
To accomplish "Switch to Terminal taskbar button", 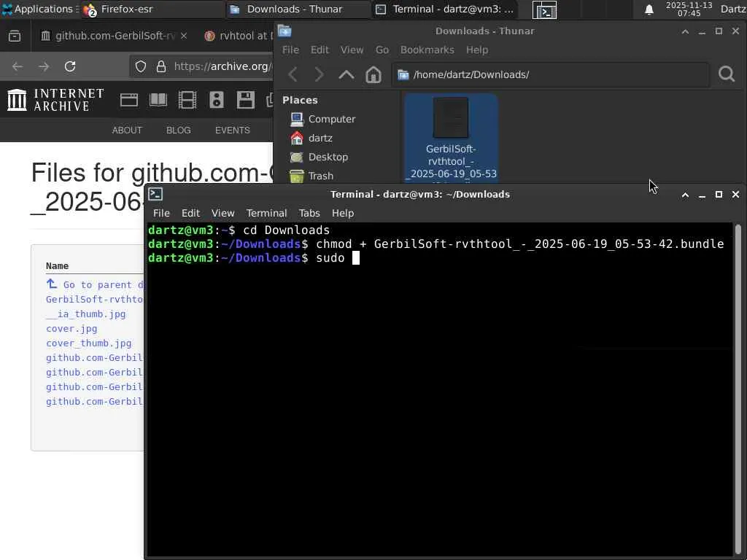I will 444,9.
